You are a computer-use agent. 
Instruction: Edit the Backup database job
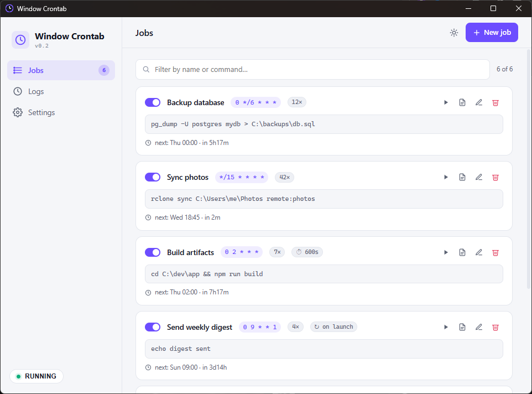click(479, 102)
